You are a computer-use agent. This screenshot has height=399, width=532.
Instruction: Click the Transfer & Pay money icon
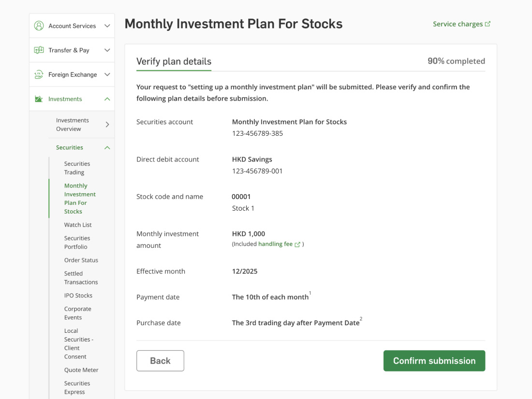click(x=39, y=50)
